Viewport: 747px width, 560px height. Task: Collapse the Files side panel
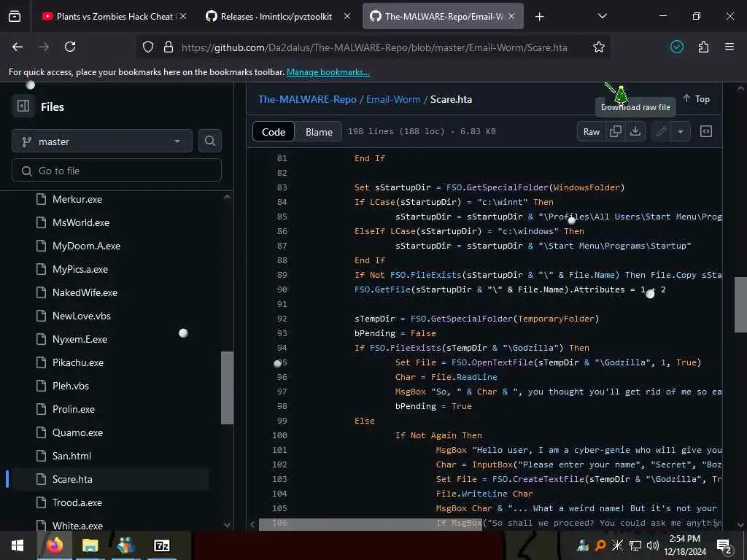point(23,106)
